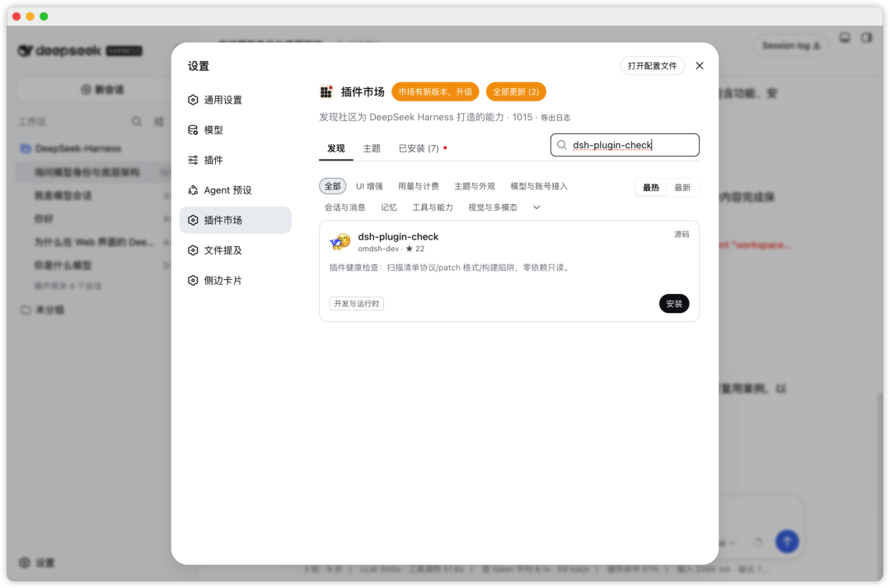Click 新会话 button in main window
This screenshot has width=890, height=588.
tap(102, 90)
